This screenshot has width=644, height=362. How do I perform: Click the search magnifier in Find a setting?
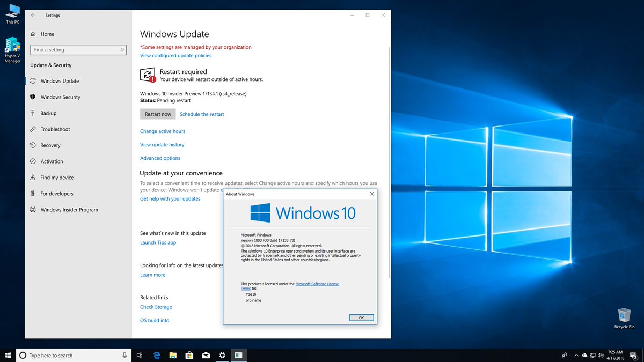(x=122, y=50)
